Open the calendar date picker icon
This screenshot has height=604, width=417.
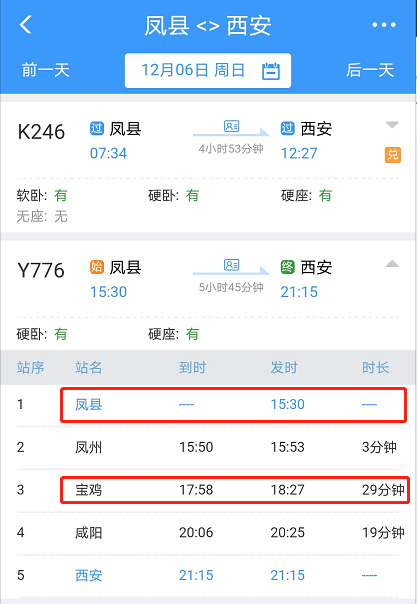271,71
